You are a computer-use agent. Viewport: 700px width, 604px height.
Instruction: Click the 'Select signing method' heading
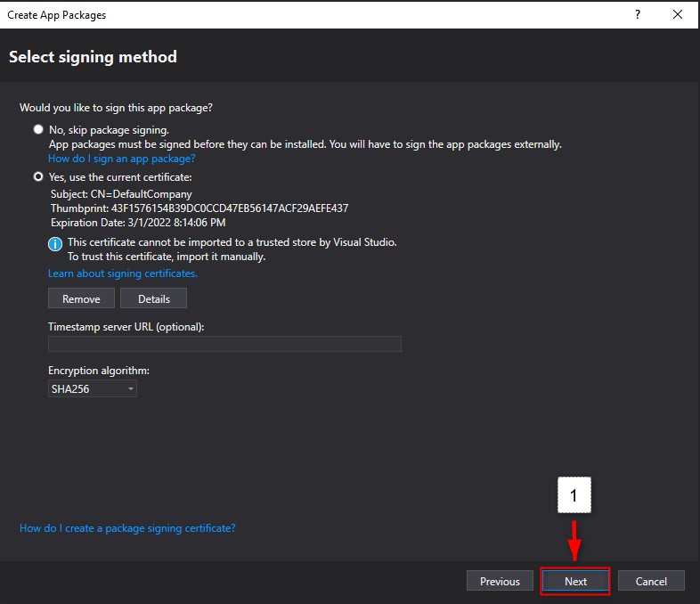pyautogui.click(x=93, y=57)
